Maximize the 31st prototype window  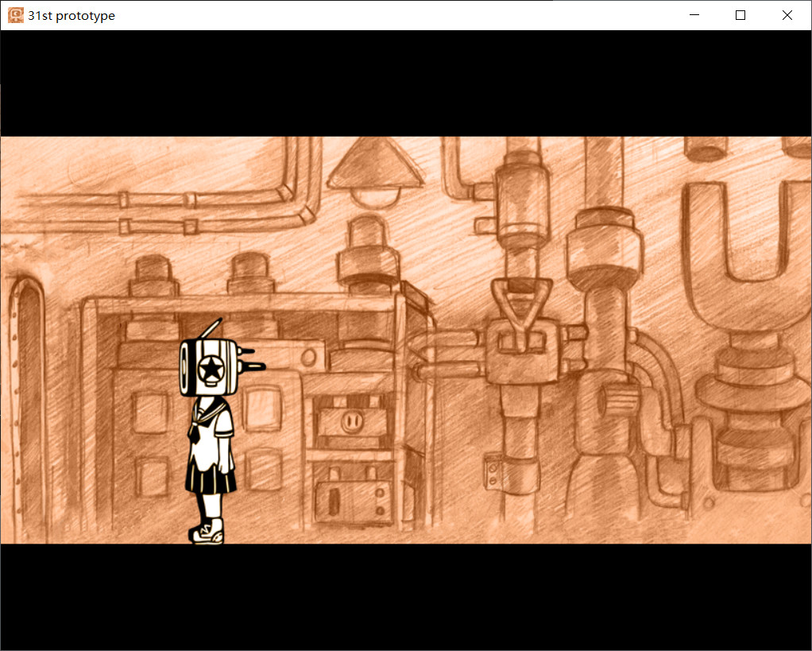(x=740, y=15)
